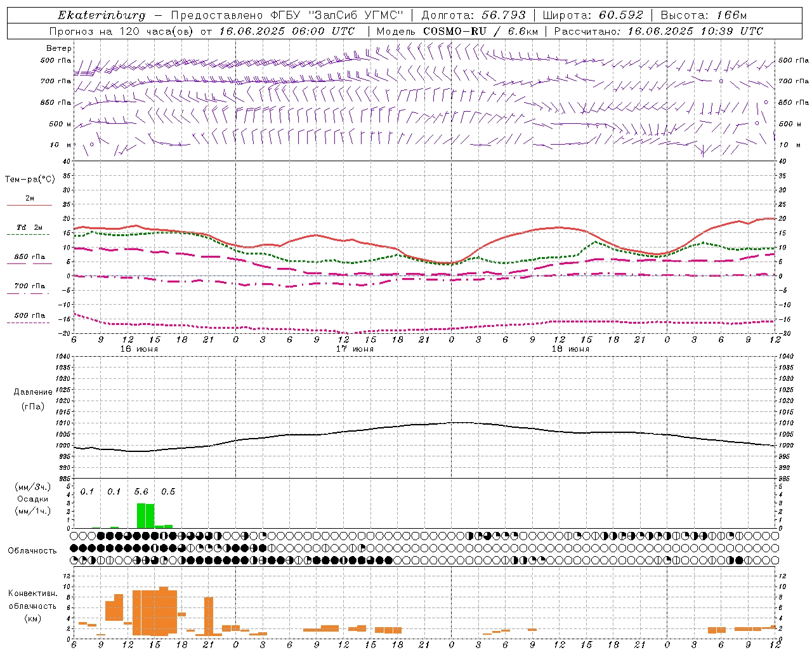Select the Модель COSMO-RU / 6.6км label
This screenshot has height=650, width=812.
[x=457, y=31]
